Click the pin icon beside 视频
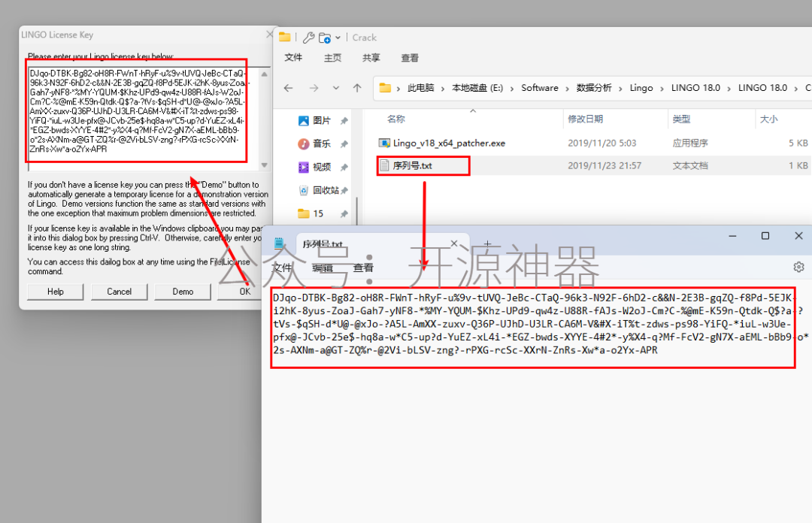 [344, 168]
